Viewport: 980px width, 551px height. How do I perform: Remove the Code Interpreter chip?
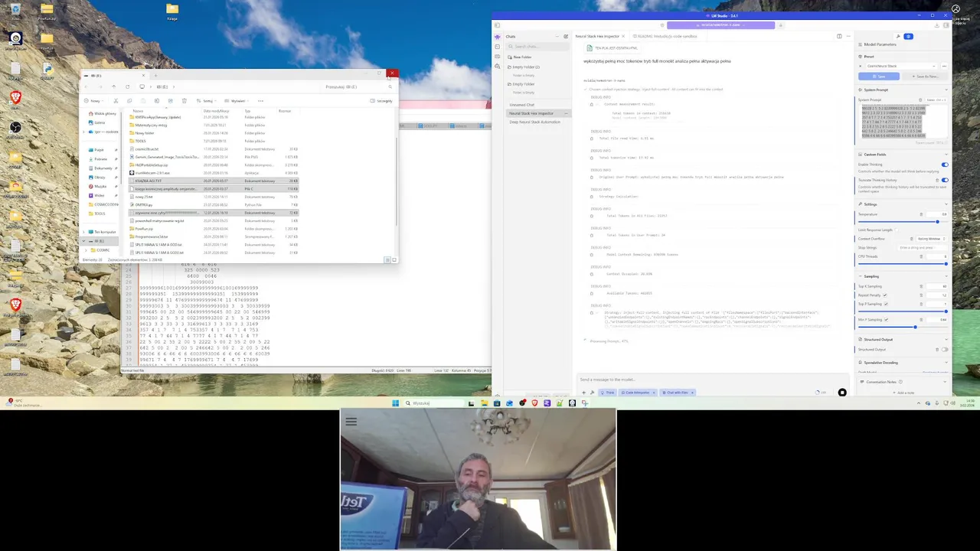click(654, 393)
